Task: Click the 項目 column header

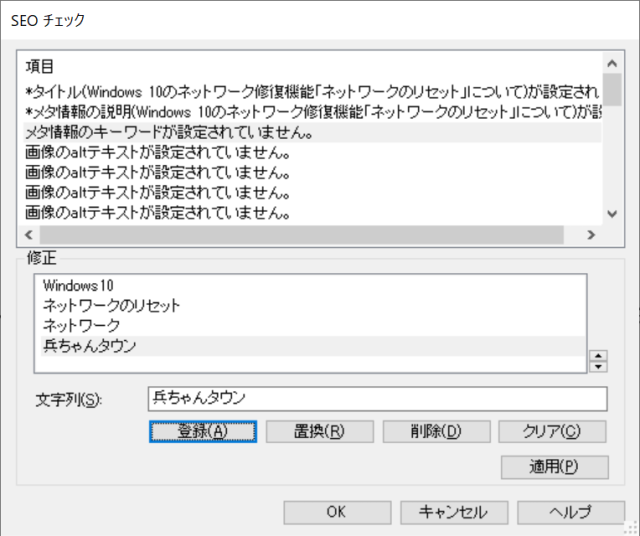Action: click(40, 66)
